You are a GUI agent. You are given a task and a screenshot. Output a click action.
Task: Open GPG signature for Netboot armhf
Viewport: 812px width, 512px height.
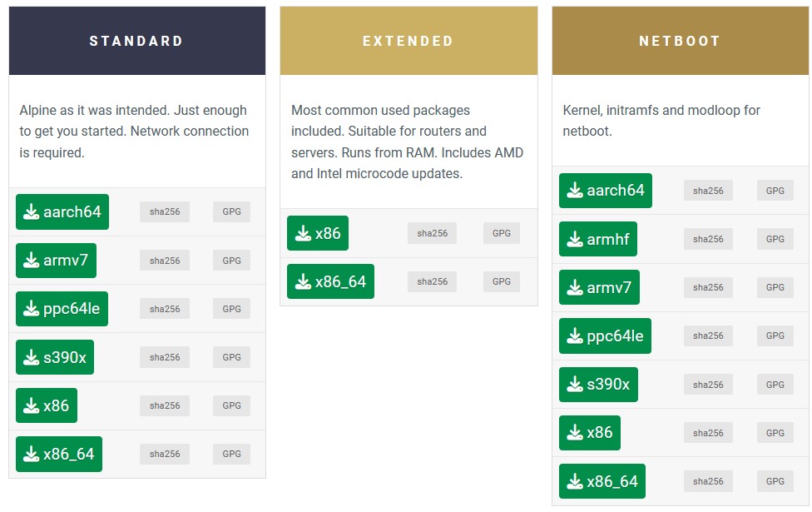[x=775, y=239]
